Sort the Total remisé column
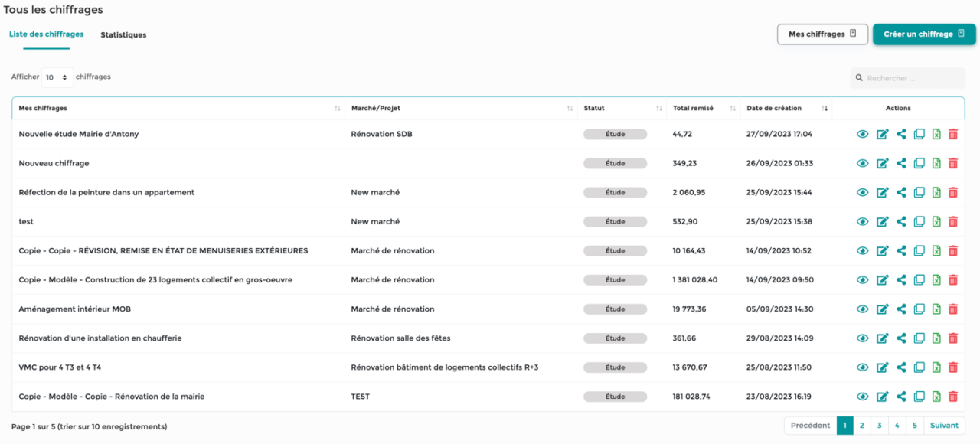Screen dimensions: 980x444 click(731, 108)
